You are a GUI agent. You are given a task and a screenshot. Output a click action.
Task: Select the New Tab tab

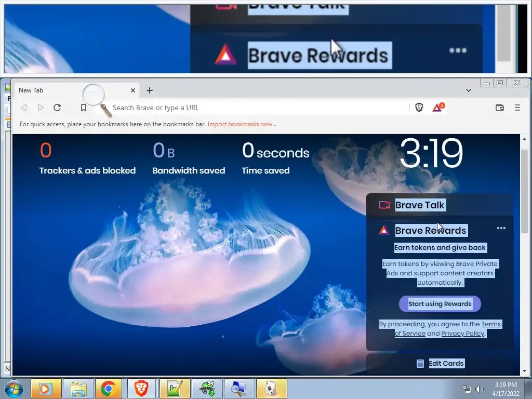(x=76, y=90)
